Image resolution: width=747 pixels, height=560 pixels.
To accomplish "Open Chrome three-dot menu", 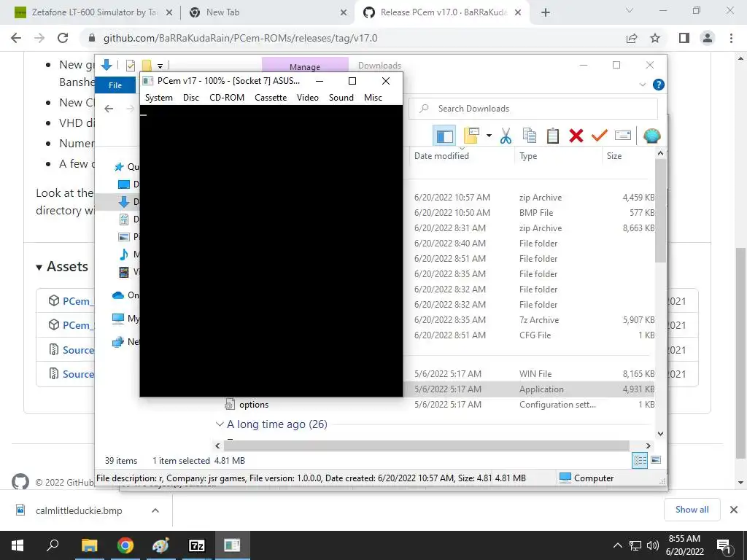I will tap(731, 38).
